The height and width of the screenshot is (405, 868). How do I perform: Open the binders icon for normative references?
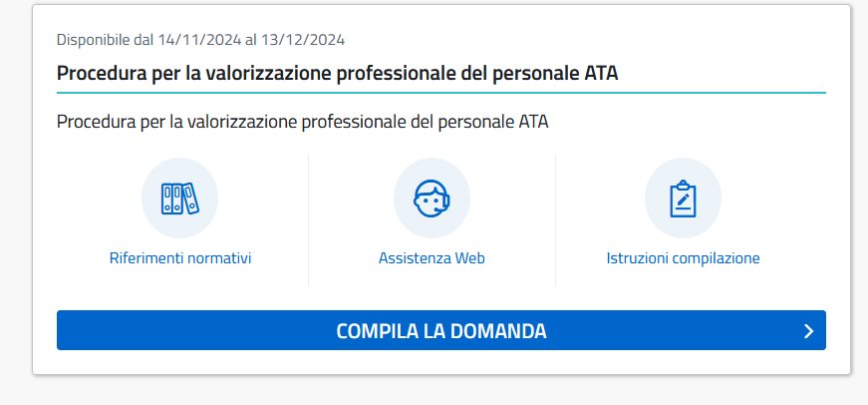180,199
